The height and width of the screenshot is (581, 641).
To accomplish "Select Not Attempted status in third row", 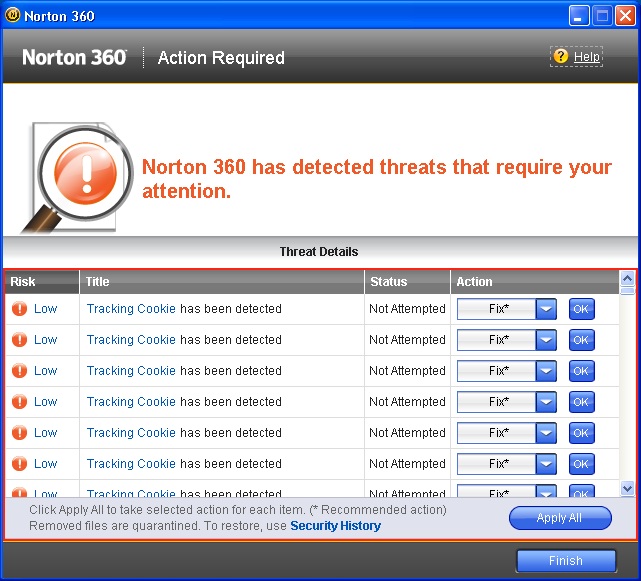I will click(407, 371).
